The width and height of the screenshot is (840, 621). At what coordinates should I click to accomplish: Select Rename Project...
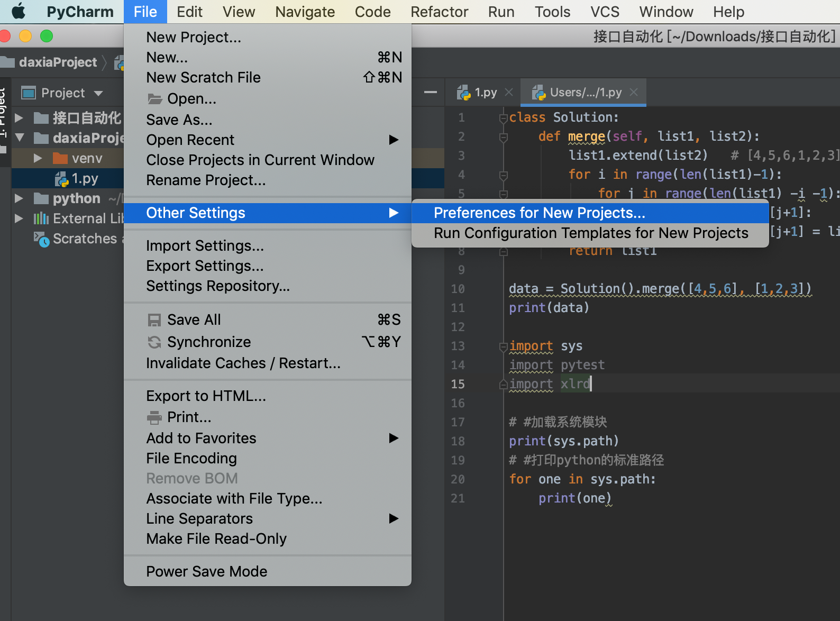(x=268, y=180)
